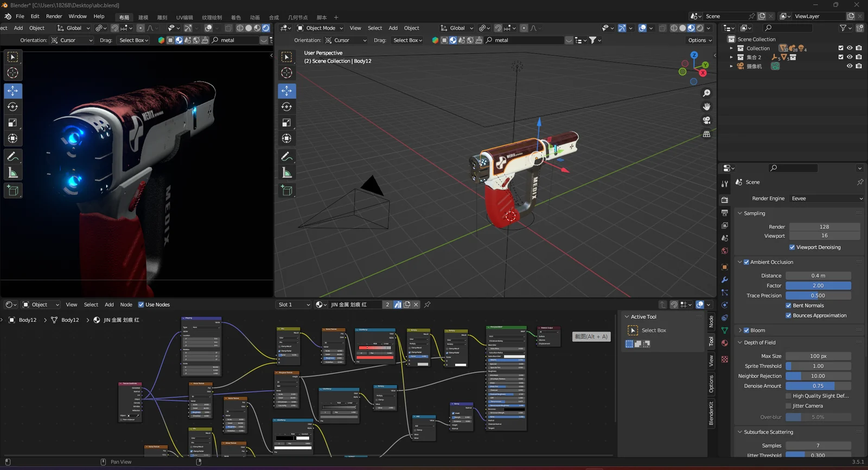Uncheck Bent Normals option
Screen dimensions: 868x470
coord(789,306)
